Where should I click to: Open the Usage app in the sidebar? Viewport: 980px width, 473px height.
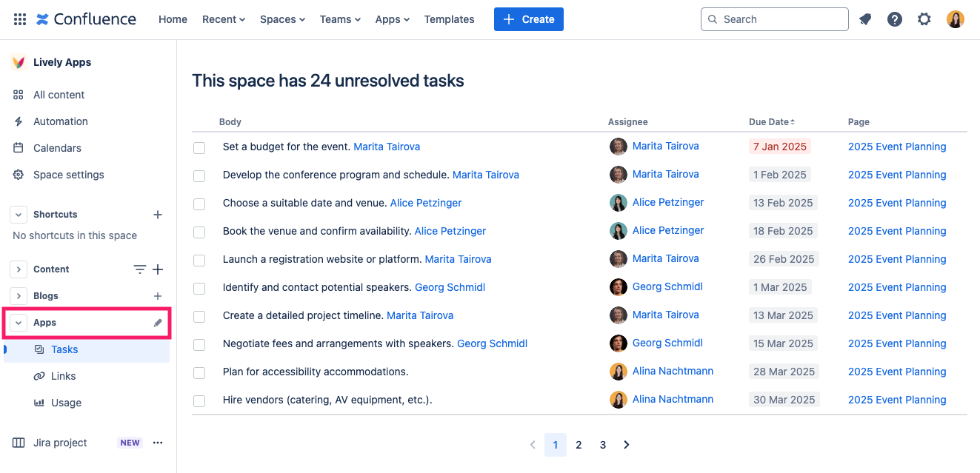(65, 402)
